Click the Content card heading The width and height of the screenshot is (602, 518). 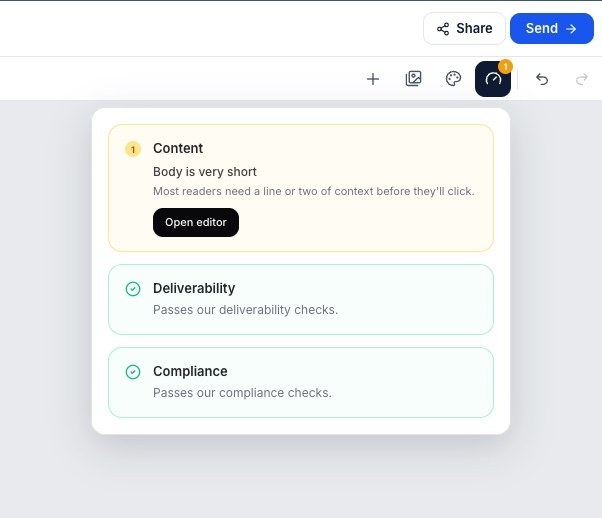click(178, 148)
